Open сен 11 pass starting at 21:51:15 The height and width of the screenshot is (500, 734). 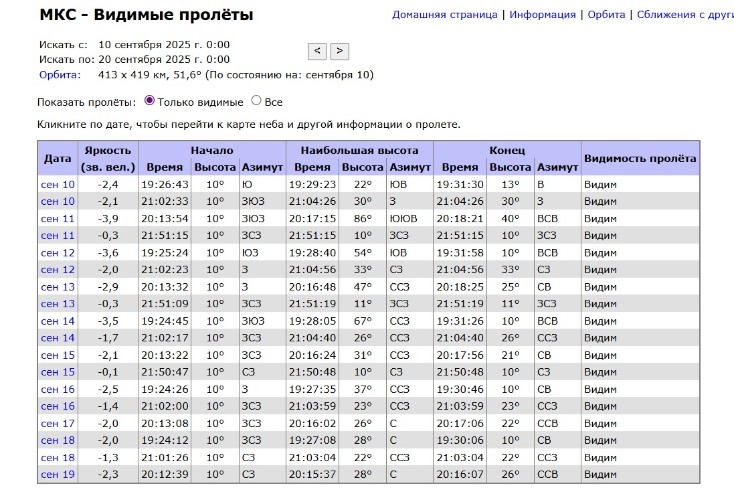click(58, 235)
